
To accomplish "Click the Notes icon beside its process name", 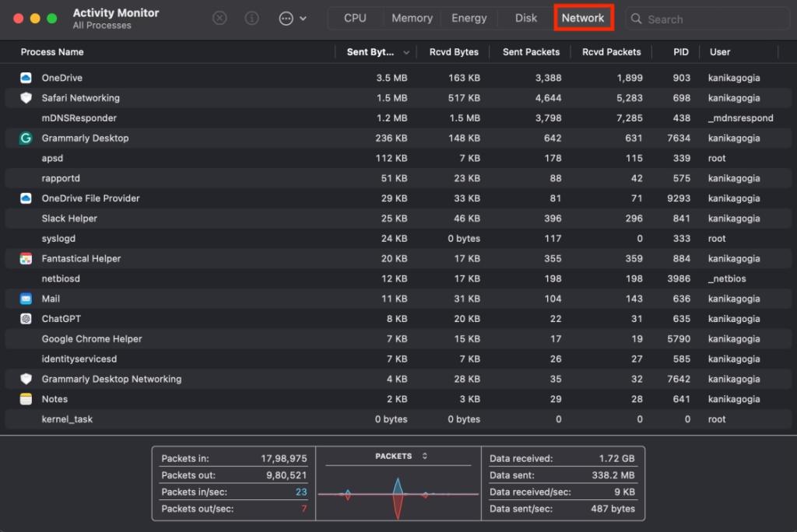I will pos(25,399).
